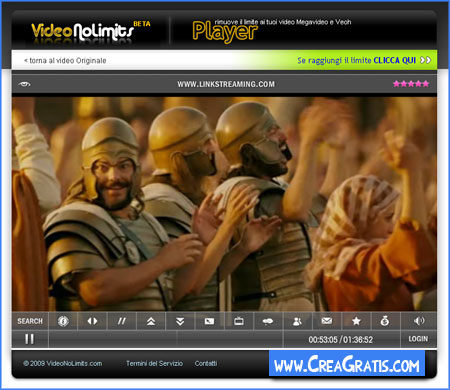Click the screen resize icon
The image size is (450, 390).
click(209, 321)
